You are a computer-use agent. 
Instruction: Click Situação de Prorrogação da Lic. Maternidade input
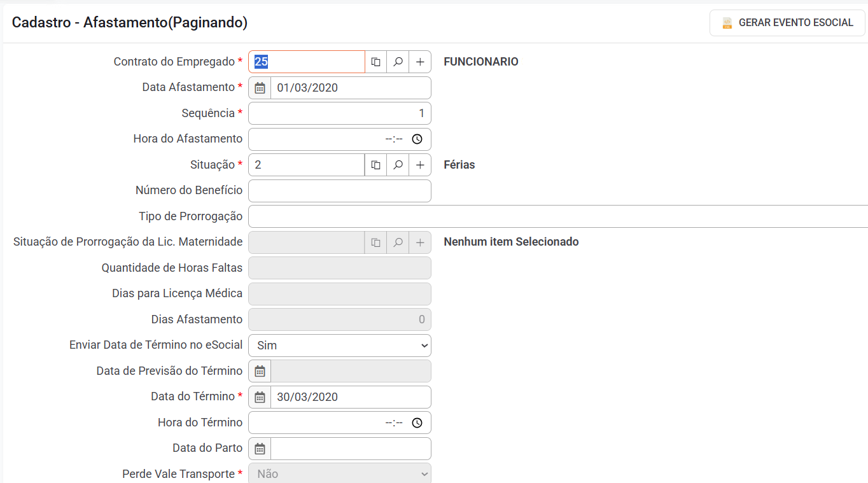pyautogui.click(x=307, y=242)
